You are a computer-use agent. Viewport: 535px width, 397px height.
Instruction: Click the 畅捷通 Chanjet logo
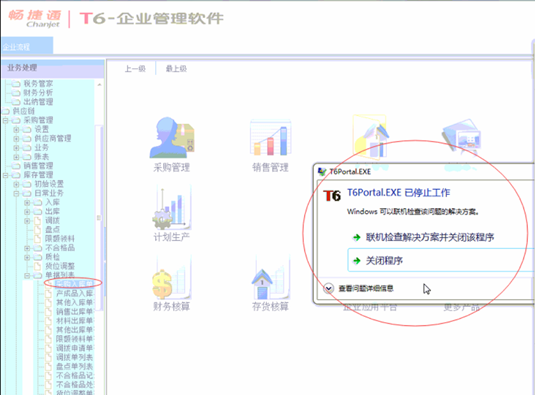pos(34,18)
